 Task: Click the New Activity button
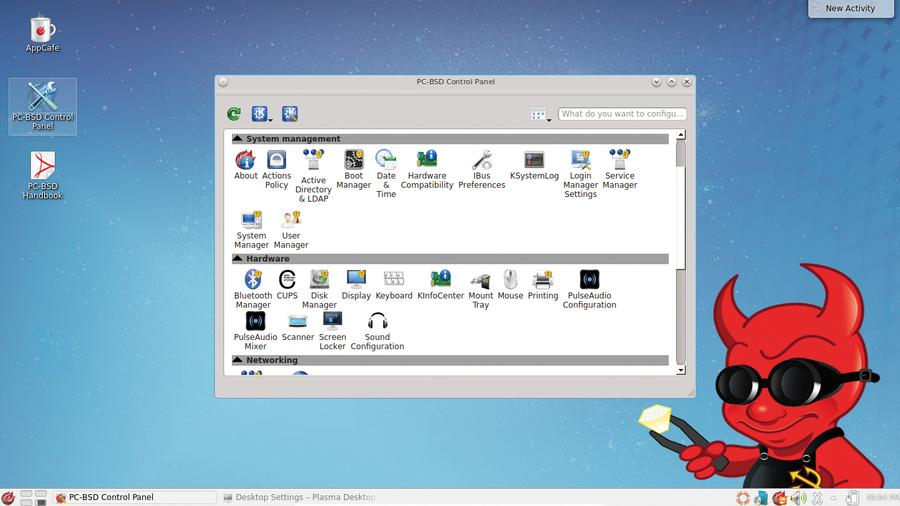click(851, 8)
